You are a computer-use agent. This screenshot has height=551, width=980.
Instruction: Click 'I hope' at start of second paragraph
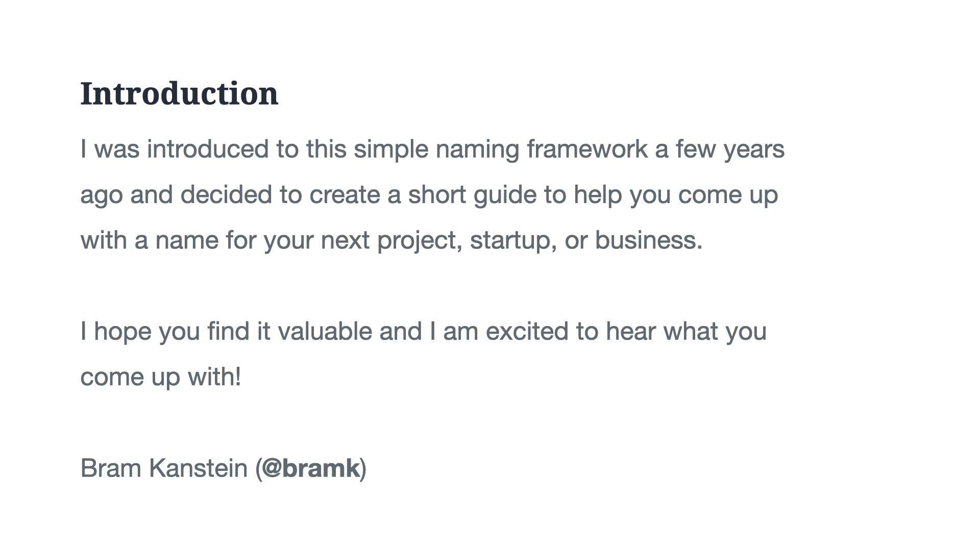click(116, 331)
